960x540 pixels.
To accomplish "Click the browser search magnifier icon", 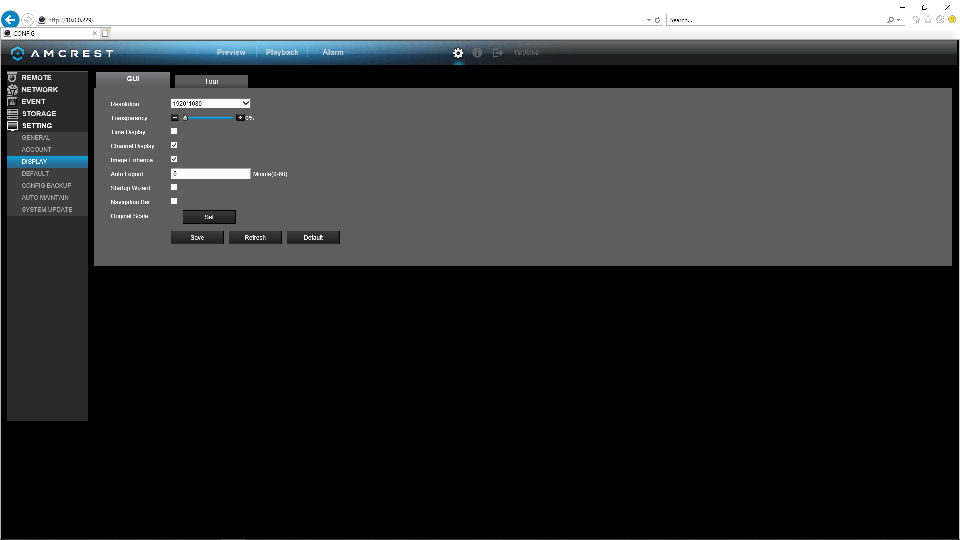I will coord(890,20).
